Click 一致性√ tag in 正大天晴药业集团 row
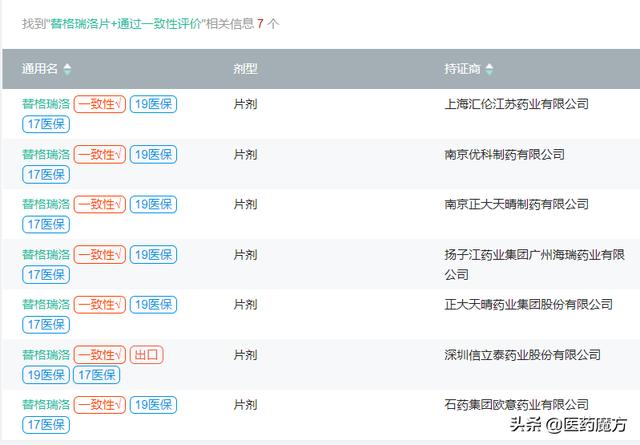This screenshot has height=445, width=640. coord(100,305)
